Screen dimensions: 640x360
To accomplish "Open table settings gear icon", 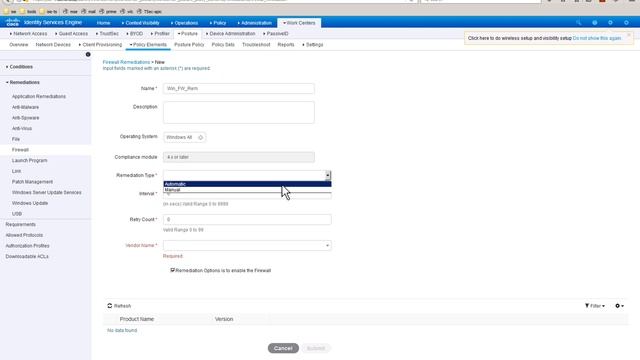I will (x=618, y=306).
